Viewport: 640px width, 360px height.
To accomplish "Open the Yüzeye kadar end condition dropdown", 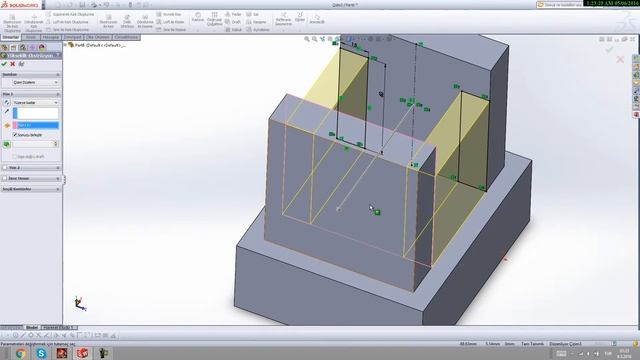I will click(36, 102).
